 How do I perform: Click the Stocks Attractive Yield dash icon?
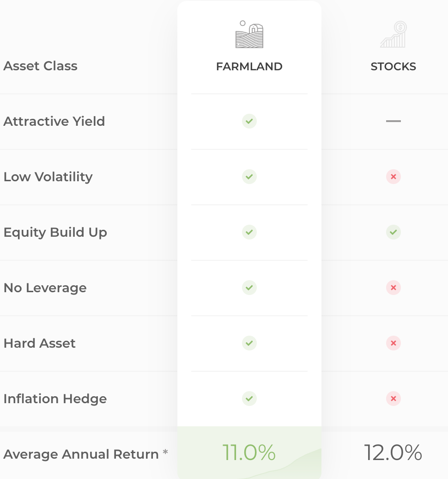(x=394, y=121)
